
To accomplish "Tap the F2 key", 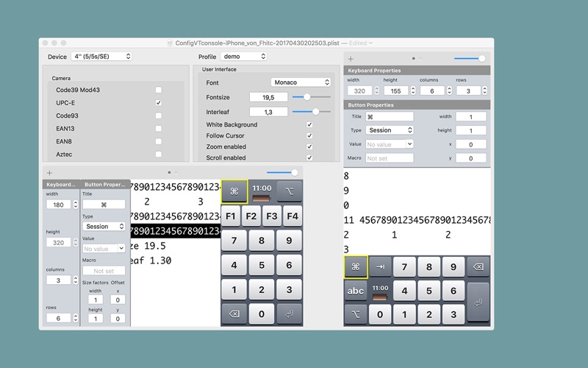I will point(251,216).
